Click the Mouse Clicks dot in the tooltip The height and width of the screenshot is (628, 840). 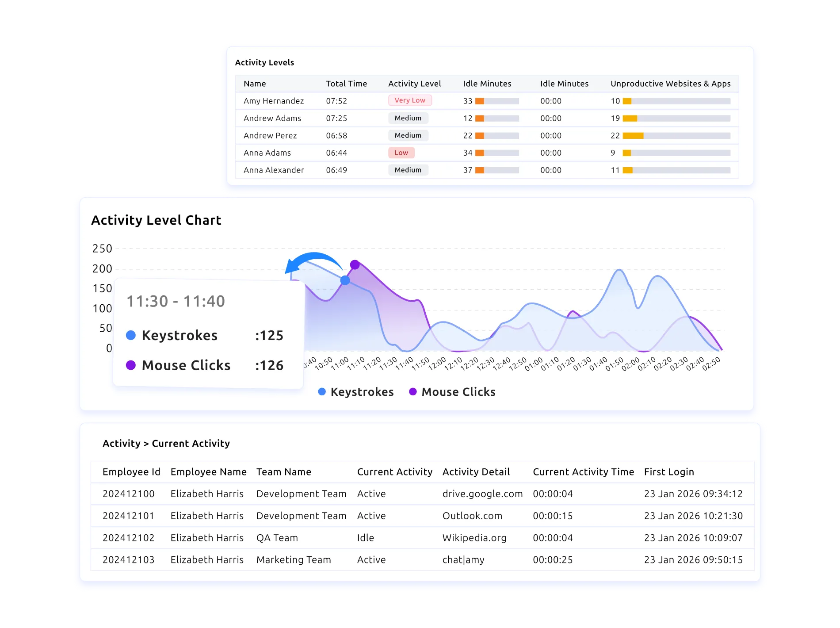point(131,365)
